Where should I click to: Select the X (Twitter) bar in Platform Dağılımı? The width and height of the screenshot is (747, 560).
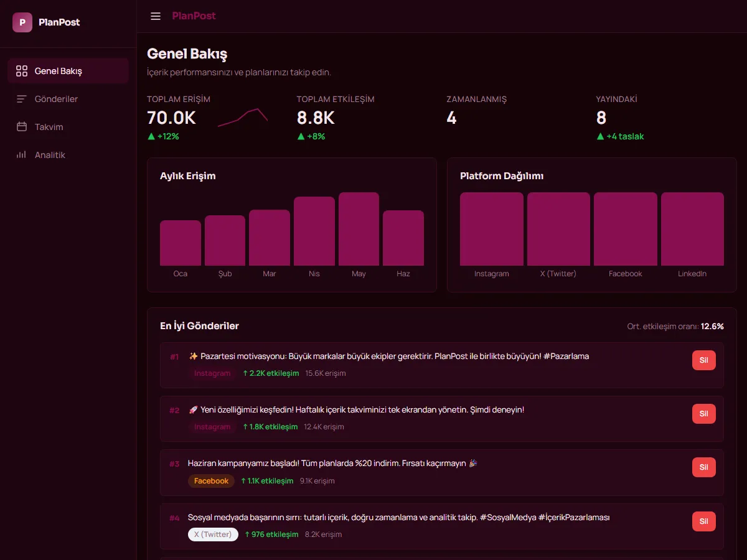(558, 229)
